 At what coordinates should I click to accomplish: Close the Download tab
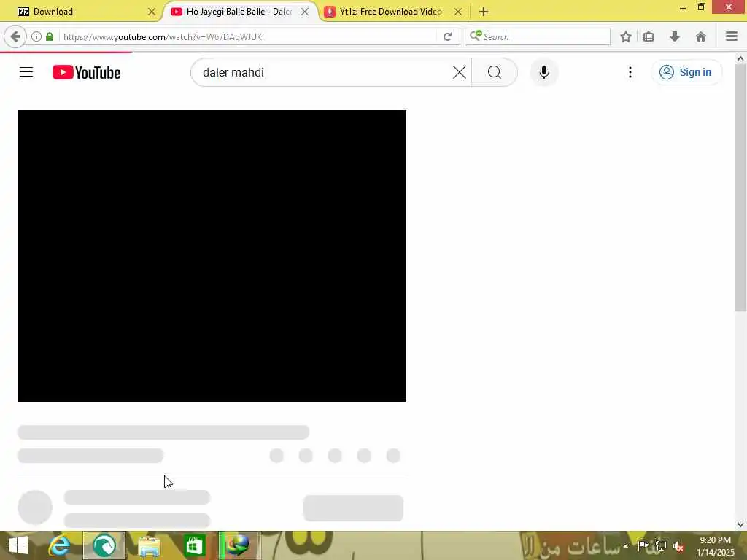[x=152, y=12]
